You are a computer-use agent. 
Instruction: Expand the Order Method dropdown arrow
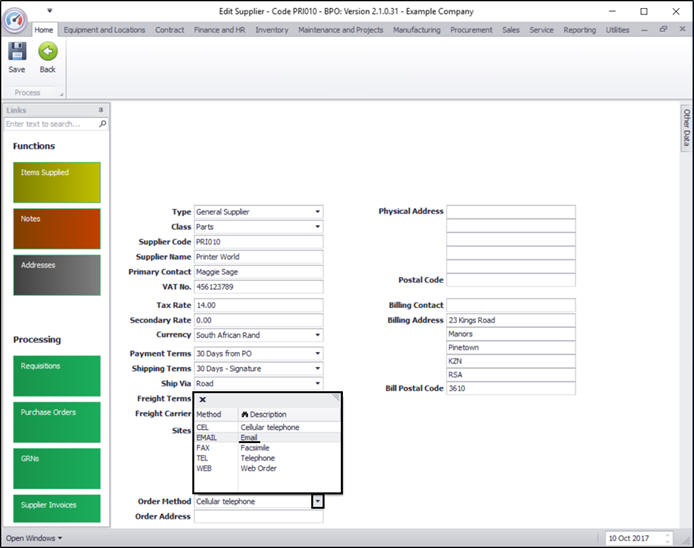pyautogui.click(x=317, y=501)
